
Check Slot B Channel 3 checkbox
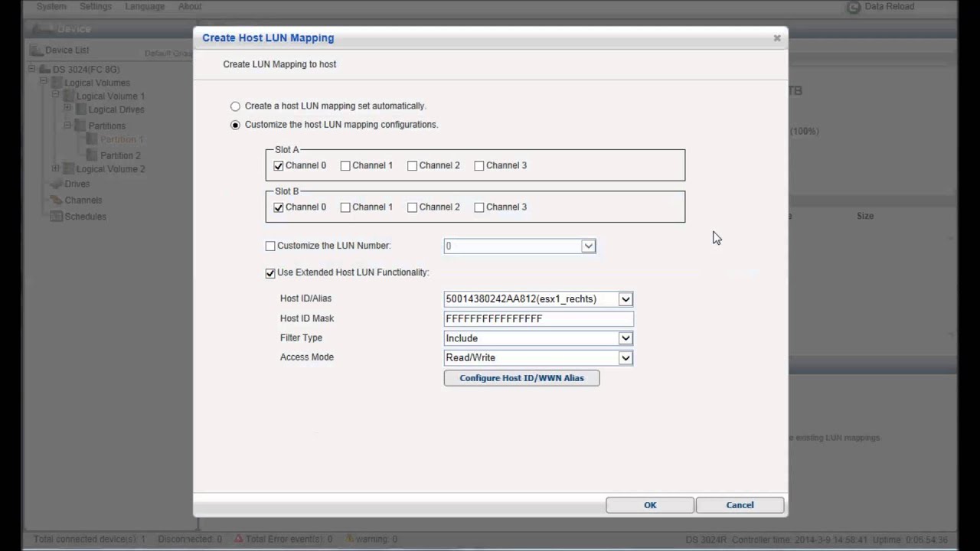479,207
